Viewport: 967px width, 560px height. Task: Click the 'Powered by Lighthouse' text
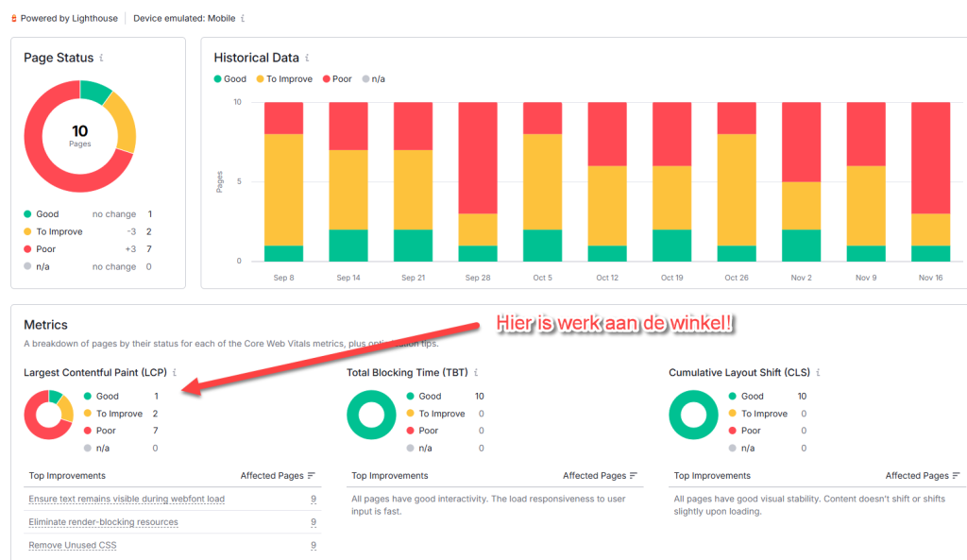(69, 19)
